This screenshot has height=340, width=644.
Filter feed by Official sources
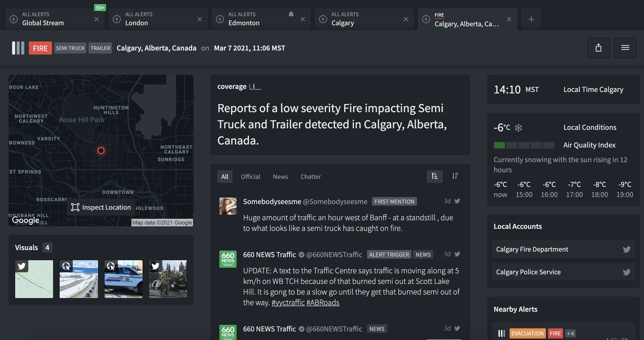pos(250,176)
